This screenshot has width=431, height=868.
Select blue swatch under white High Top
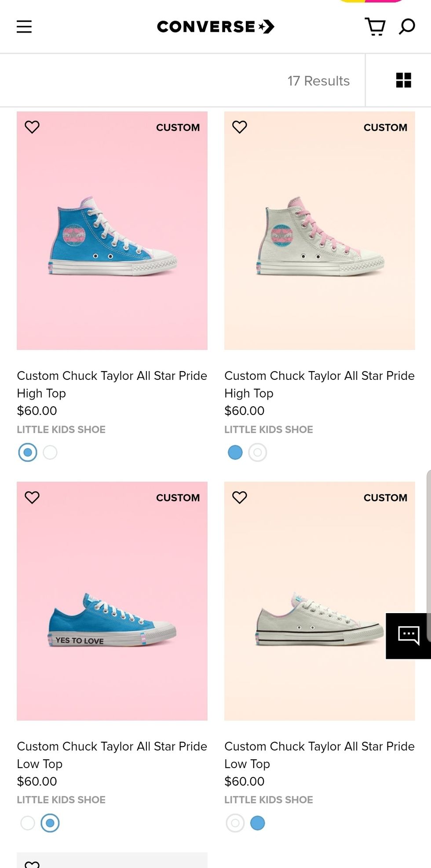pyautogui.click(x=235, y=452)
